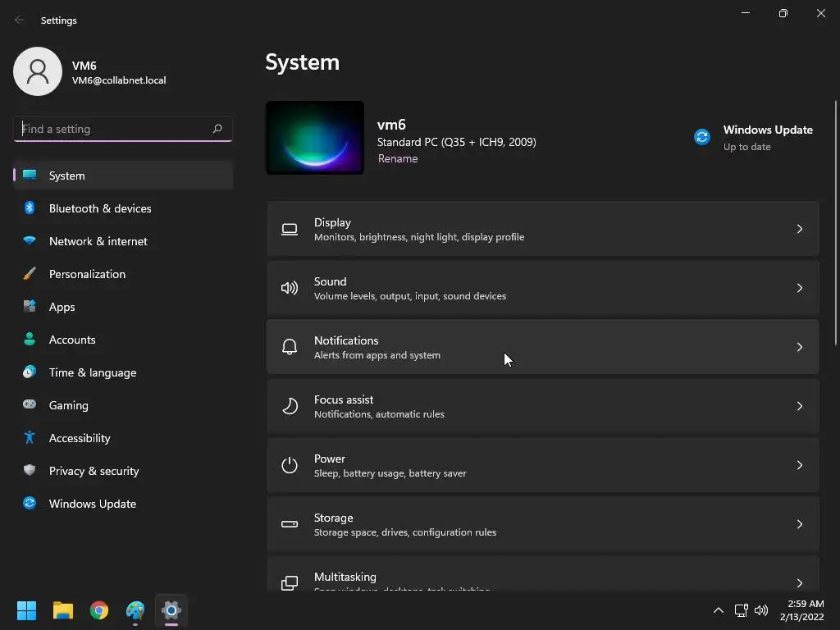Open the Windows Start menu
Screen dimensions: 840x630
[26, 610]
